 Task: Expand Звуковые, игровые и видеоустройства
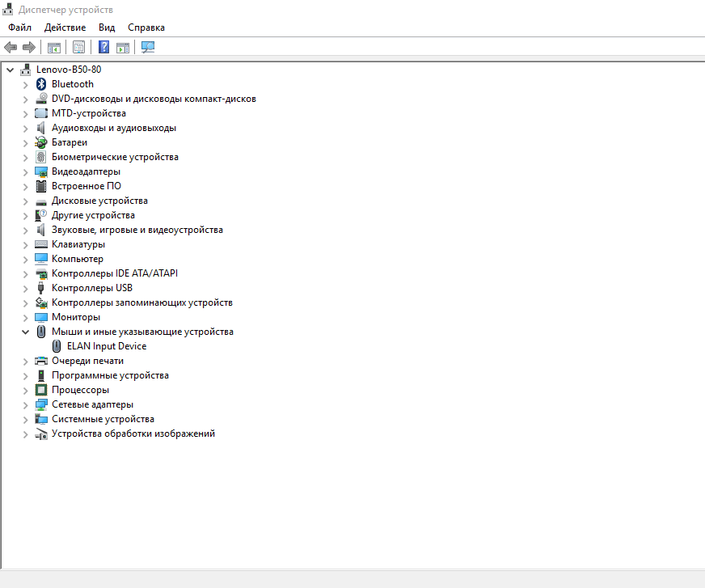click(25, 231)
